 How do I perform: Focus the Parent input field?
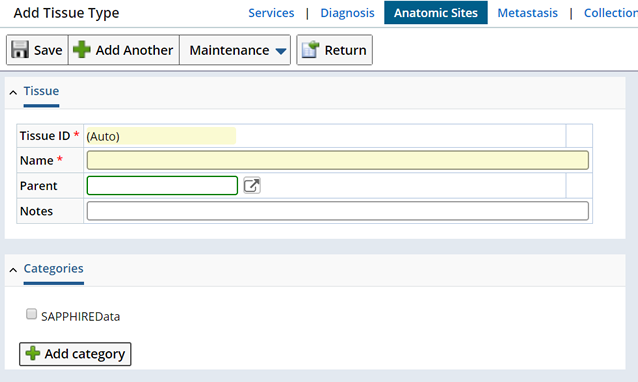coord(162,186)
